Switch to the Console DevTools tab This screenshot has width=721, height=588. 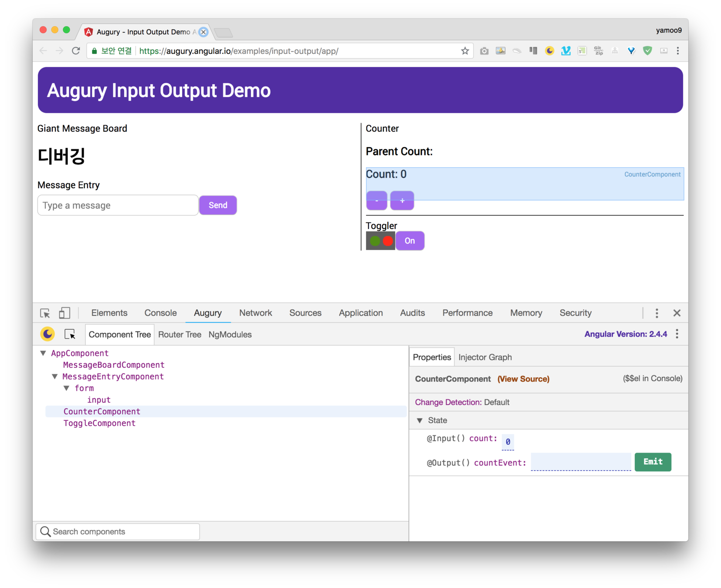coord(160,313)
